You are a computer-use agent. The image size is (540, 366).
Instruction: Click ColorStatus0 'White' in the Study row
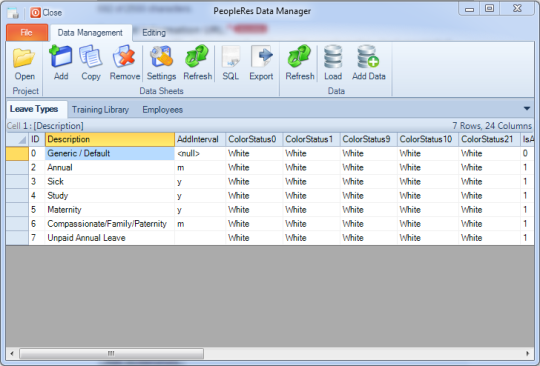(254, 196)
